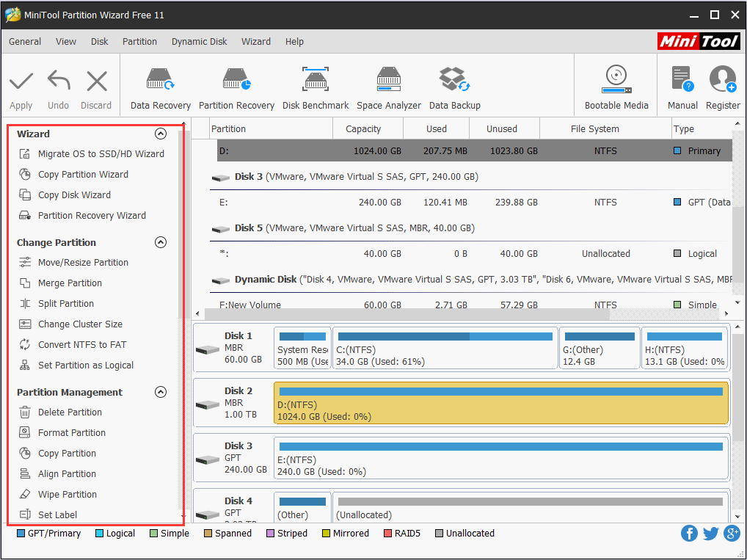Screen dimensions: 747x560
Task: Sort by Partition column header
Action: click(271, 128)
